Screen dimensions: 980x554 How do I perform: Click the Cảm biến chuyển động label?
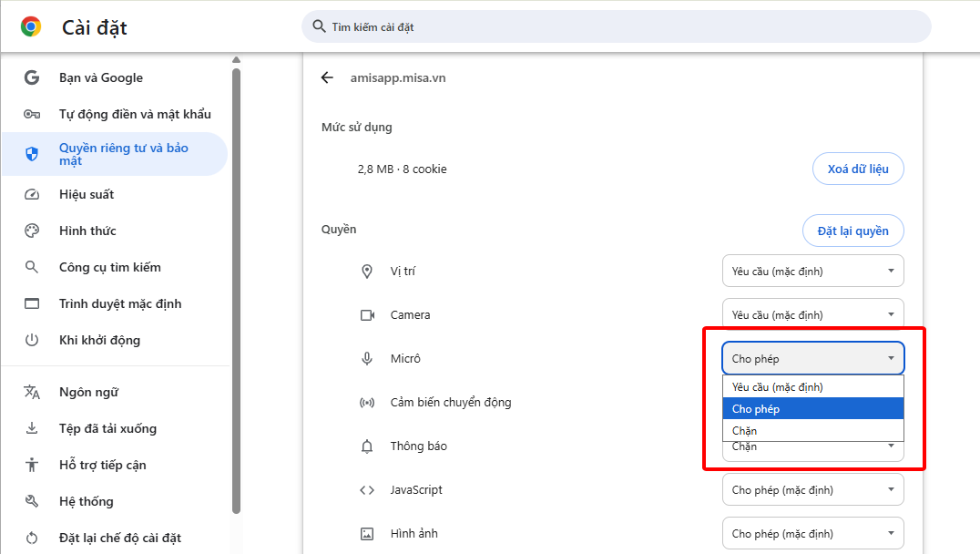[451, 402]
